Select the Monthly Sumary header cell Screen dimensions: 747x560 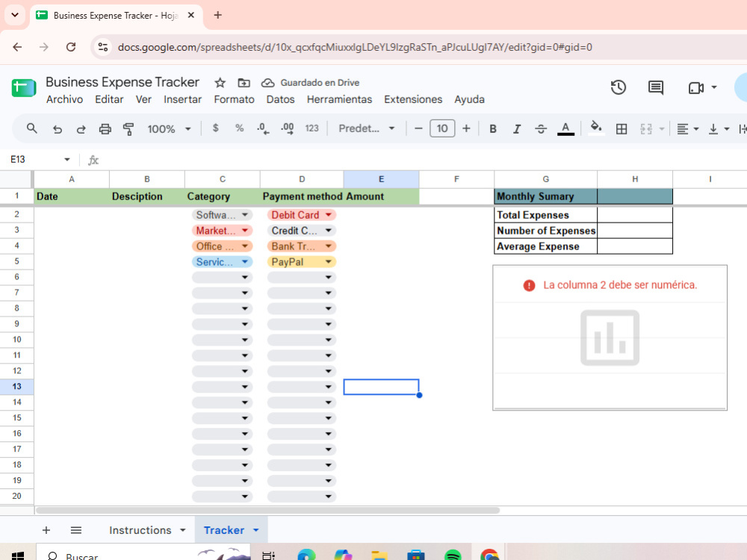coord(545,196)
